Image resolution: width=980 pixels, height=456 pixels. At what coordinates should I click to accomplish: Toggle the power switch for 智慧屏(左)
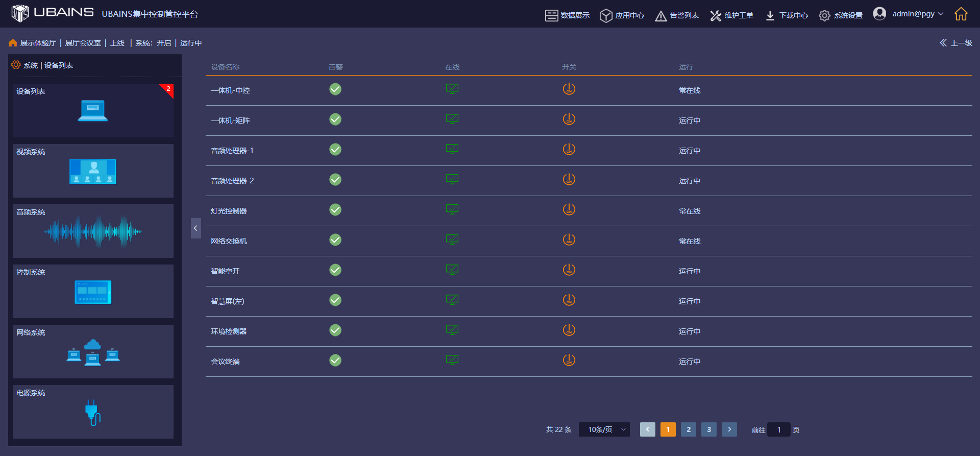[569, 300]
